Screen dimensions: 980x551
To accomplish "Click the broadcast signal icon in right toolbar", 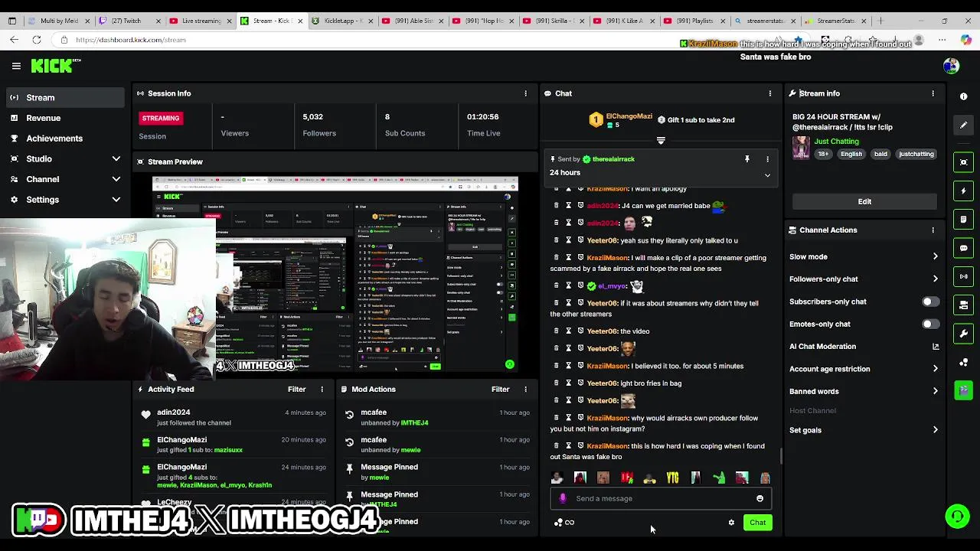I will point(963,276).
